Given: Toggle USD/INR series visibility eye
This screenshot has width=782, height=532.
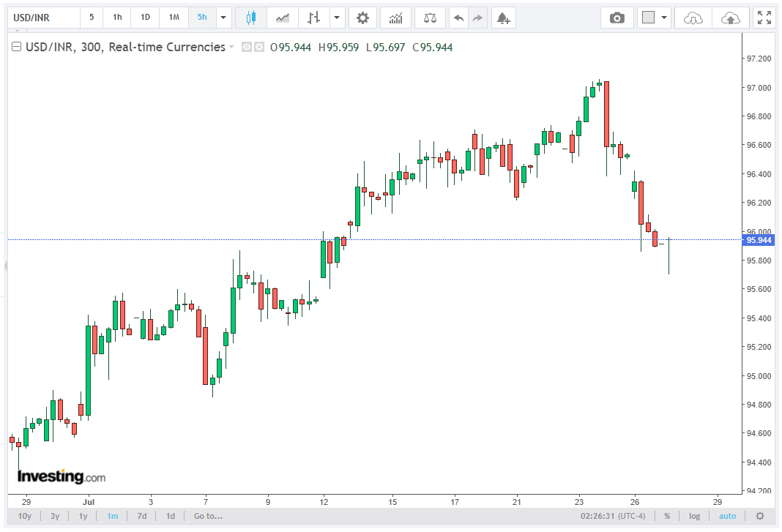Looking at the screenshot, I should pyautogui.click(x=246, y=48).
